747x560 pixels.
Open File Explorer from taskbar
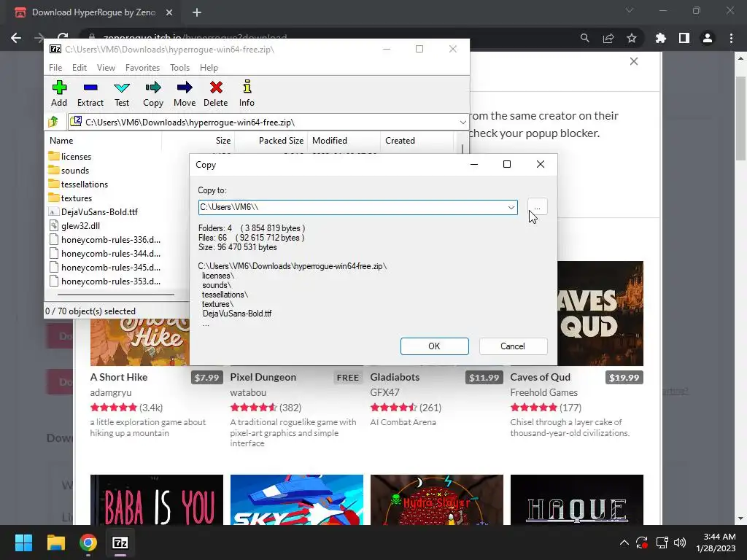pyautogui.click(x=55, y=542)
